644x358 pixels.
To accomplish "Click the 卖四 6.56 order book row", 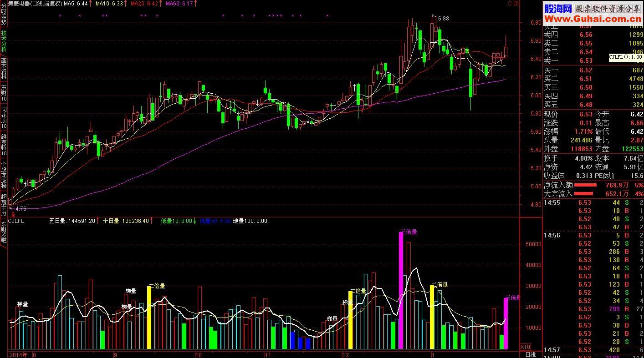I will 593,35.
